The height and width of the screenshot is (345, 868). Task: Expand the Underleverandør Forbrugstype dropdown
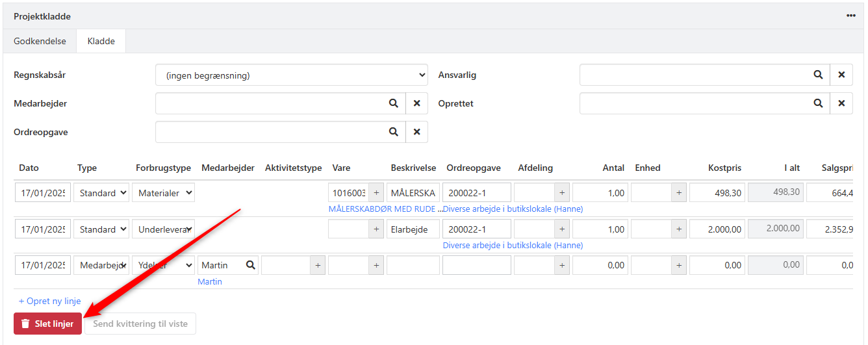point(163,229)
